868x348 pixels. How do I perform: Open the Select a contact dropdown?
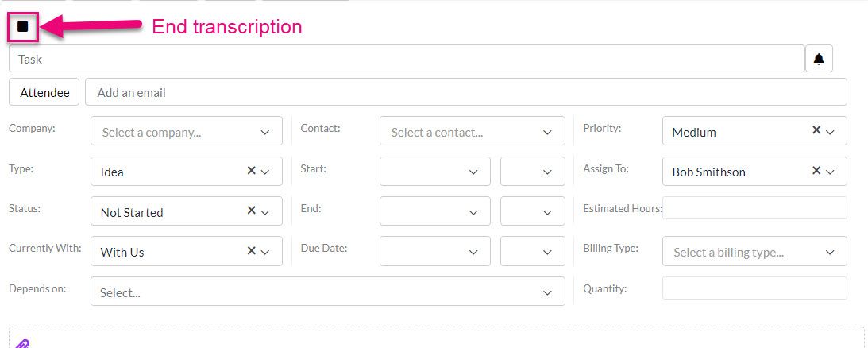tap(473, 131)
